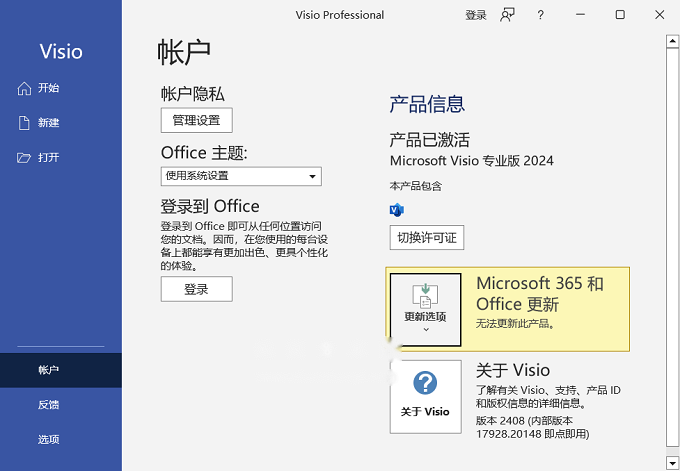
Task: Click the 关于 Visio button
Action: pos(425,396)
